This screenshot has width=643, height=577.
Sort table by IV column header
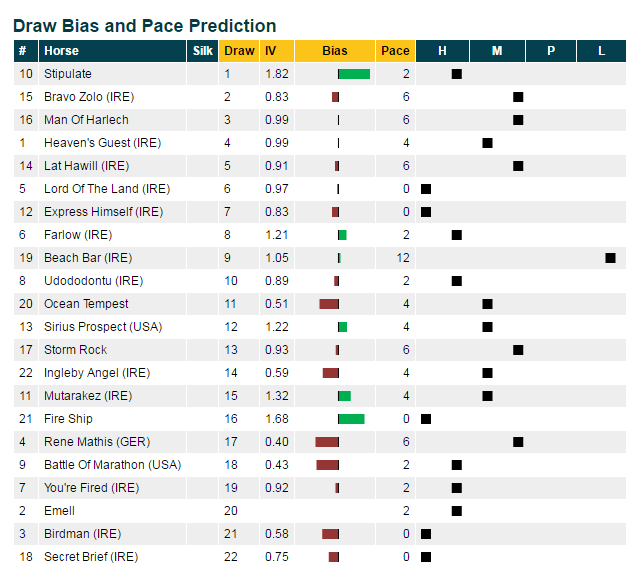(277, 51)
